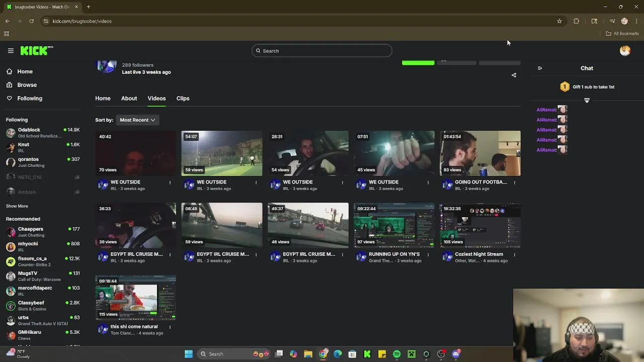Open File Explorer from taskbar
The width and height of the screenshot is (644, 362).
pos(308,354)
